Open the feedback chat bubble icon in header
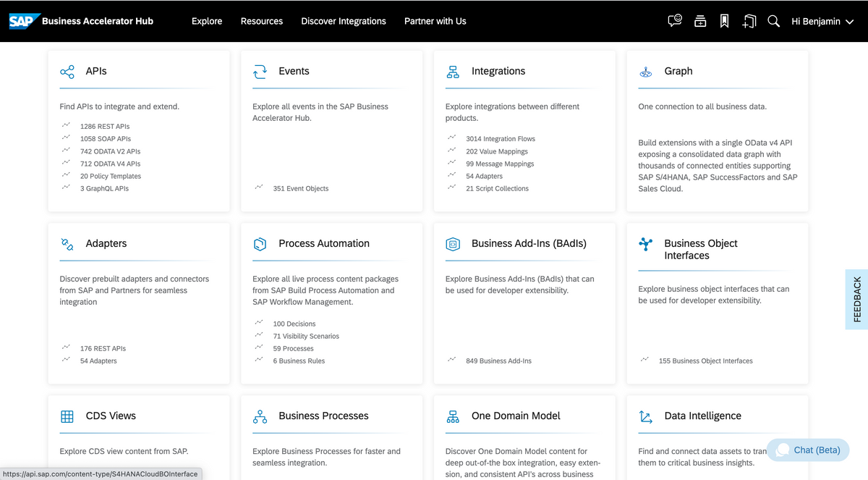This screenshot has width=868, height=480. (675, 21)
